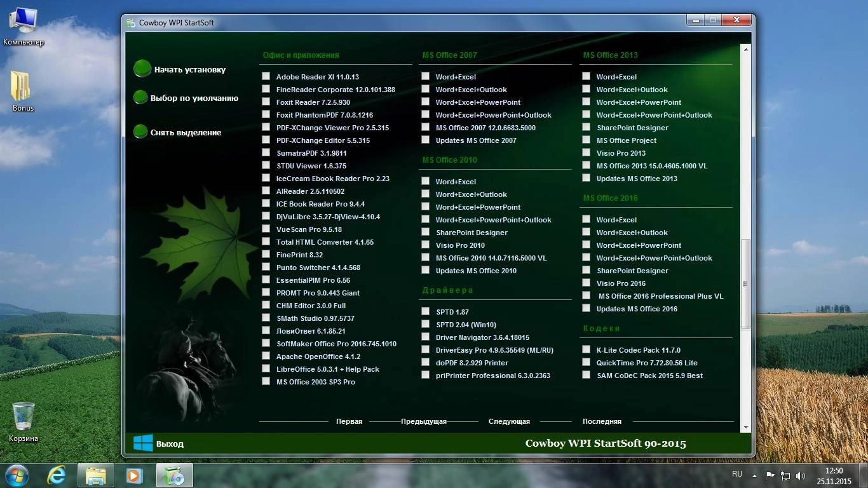Go to Предыдущая page
This screenshot has height=488, width=868.
click(x=424, y=421)
